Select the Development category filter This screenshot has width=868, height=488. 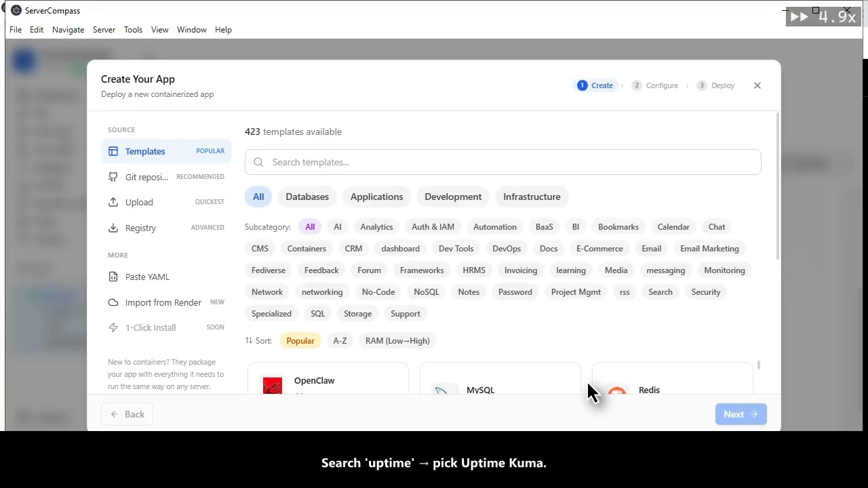click(x=453, y=197)
